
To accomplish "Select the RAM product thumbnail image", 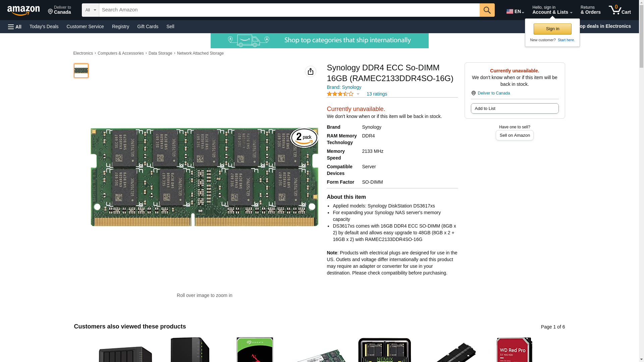I will point(81,71).
